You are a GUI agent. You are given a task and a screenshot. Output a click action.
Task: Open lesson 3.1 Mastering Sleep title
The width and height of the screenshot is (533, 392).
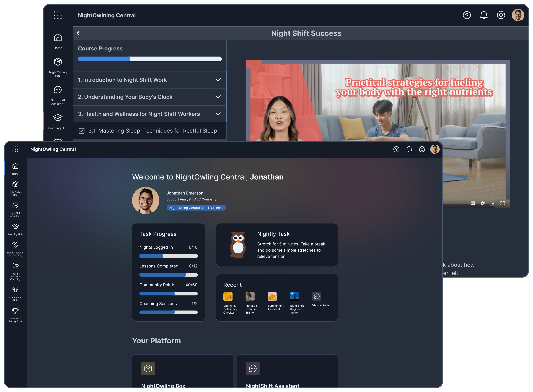coord(153,131)
